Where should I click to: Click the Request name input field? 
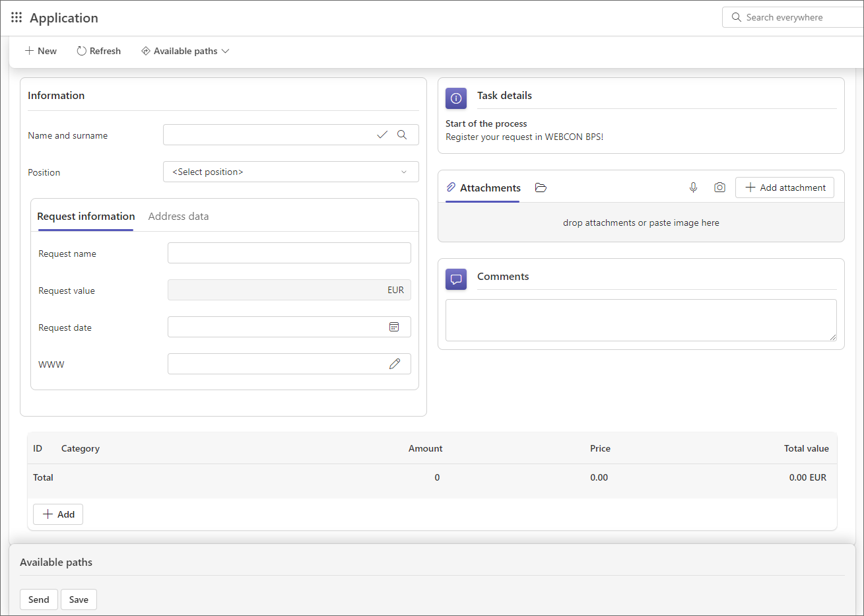289,253
